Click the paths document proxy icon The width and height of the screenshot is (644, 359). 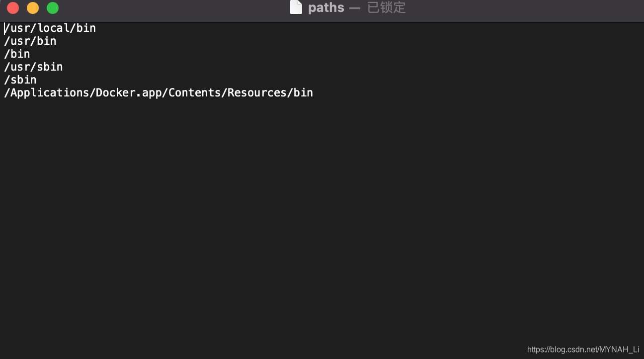point(296,7)
